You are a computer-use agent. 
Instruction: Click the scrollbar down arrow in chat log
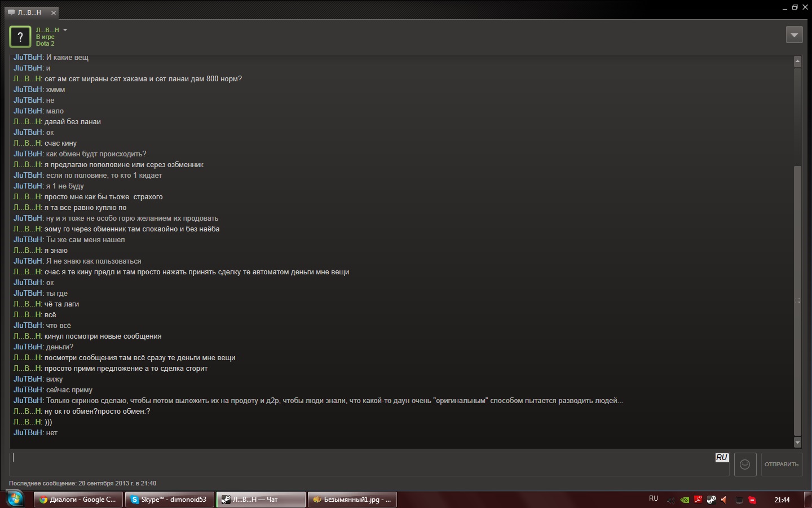797,443
